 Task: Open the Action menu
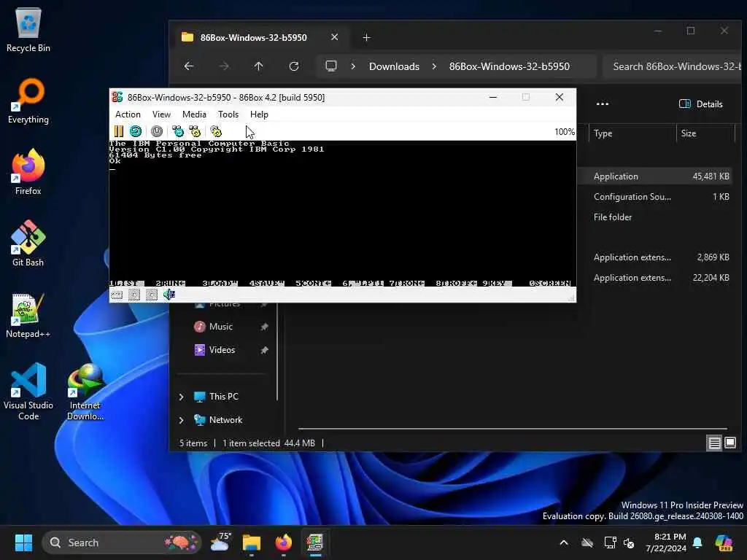(128, 114)
